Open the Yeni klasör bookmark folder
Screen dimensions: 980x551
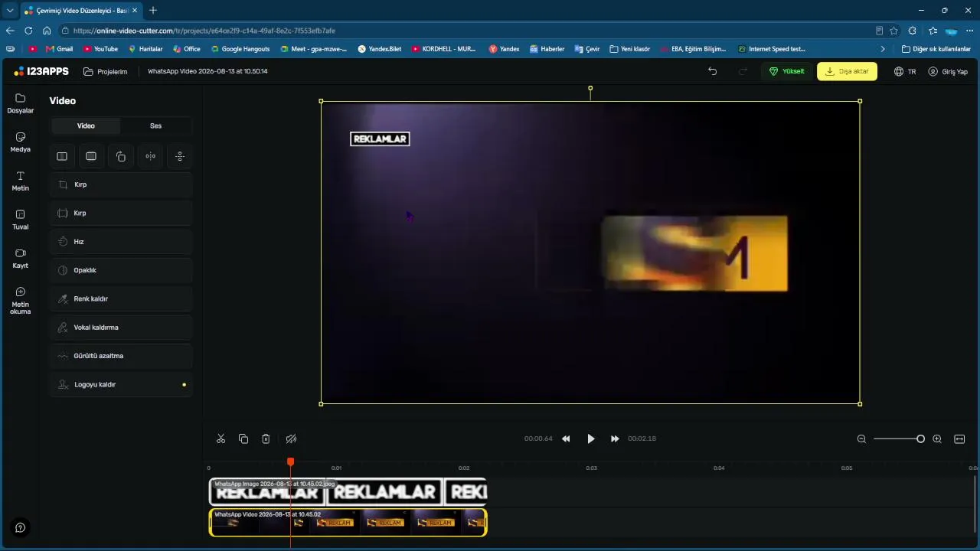[x=629, y=49]
